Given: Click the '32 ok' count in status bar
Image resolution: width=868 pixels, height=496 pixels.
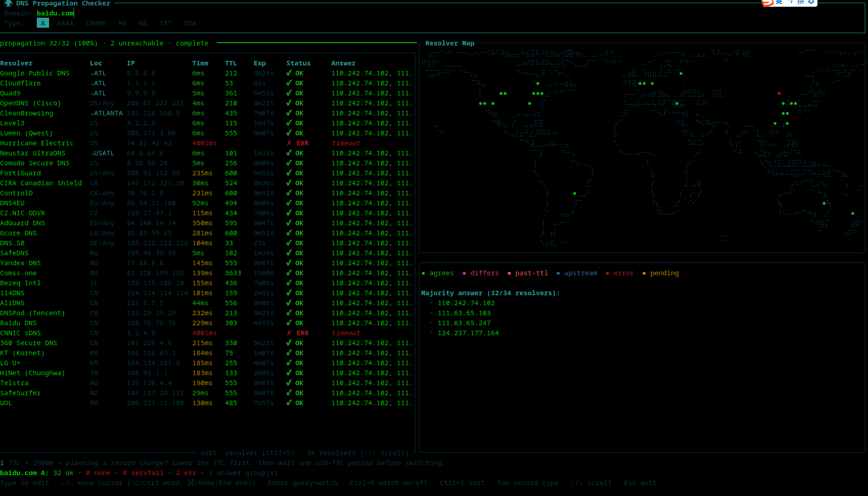Looking at the screenshot, I should (x=63, y=473).
